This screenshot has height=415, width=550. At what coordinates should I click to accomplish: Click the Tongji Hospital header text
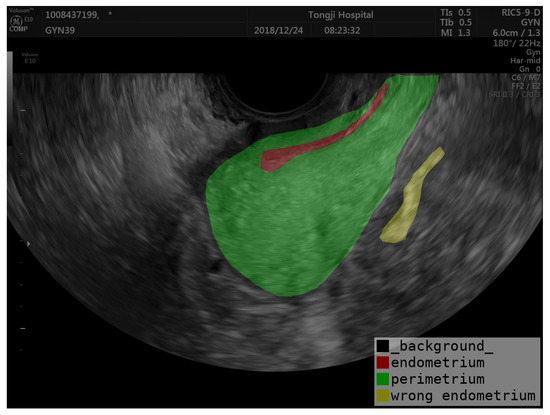[x=341, y=15]
